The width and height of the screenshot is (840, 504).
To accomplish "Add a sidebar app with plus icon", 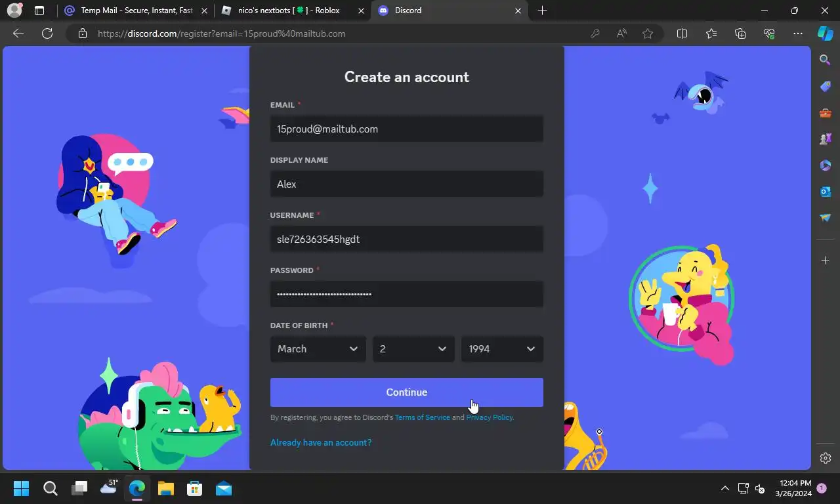I will click(x=826, y=261).
